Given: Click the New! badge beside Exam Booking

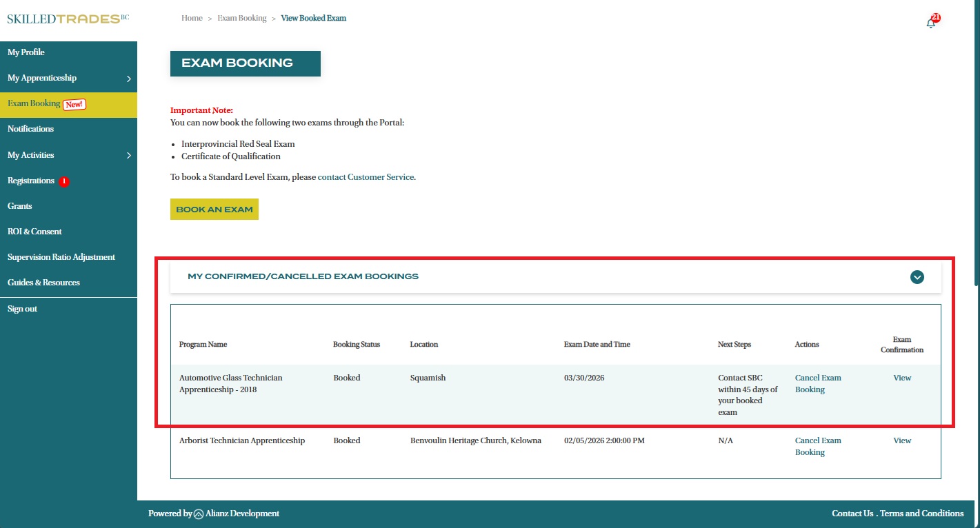Looking at the screenshot, I should pos(74,105).
